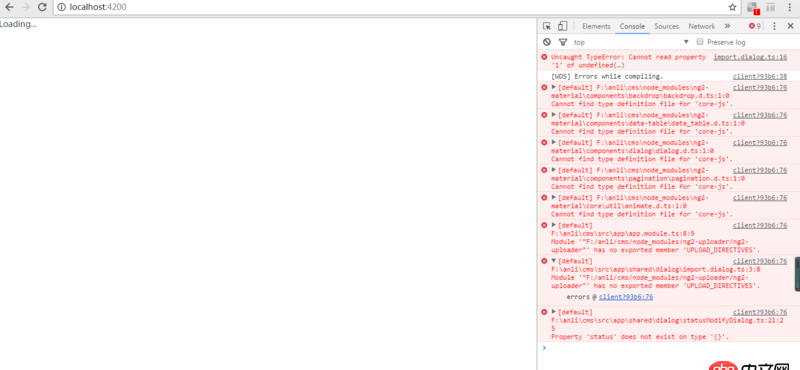Image resolution: width=800 pixels, height=370 pixels.
Task: Go back in browser history
Action: [x=9, y=7]
